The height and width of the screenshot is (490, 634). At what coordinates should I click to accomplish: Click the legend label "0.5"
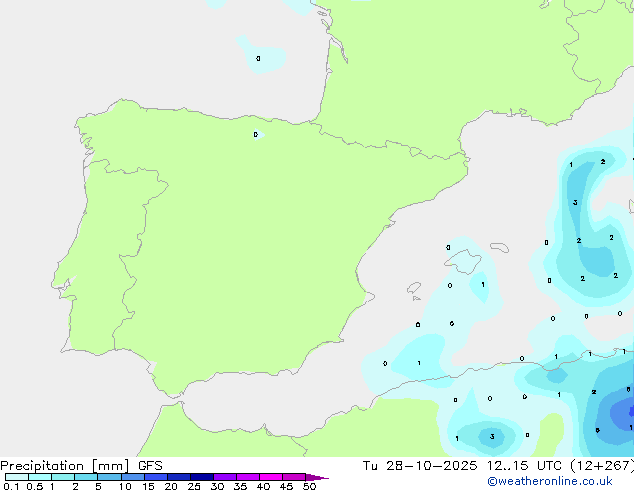(34, 486)
